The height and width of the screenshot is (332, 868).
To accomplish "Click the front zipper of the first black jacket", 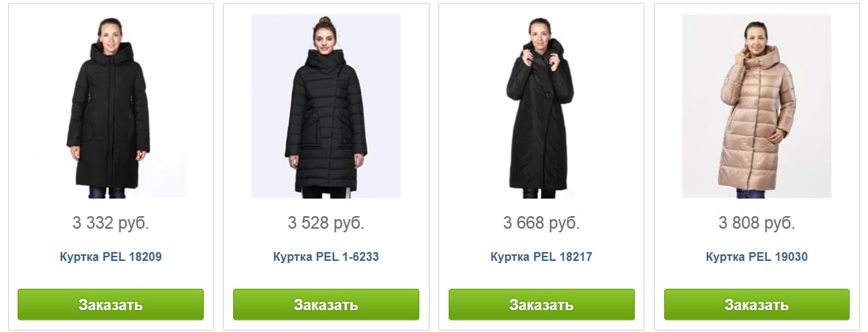I will pos(110,122).
